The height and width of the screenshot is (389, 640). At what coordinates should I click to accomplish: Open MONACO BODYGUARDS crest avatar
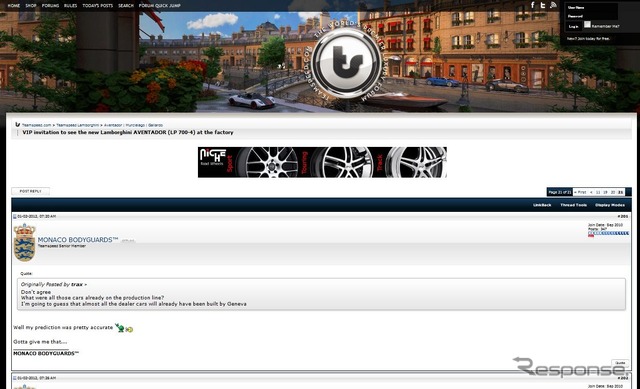pyautogui.click(x=24, y=242)
